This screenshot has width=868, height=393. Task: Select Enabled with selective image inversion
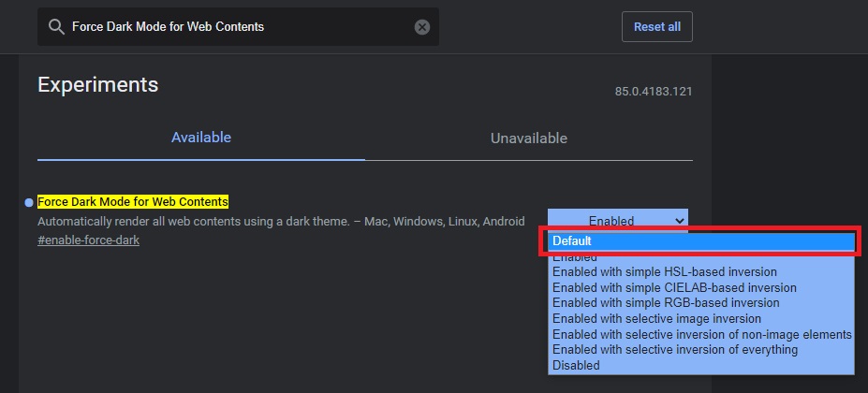(656, 318)
